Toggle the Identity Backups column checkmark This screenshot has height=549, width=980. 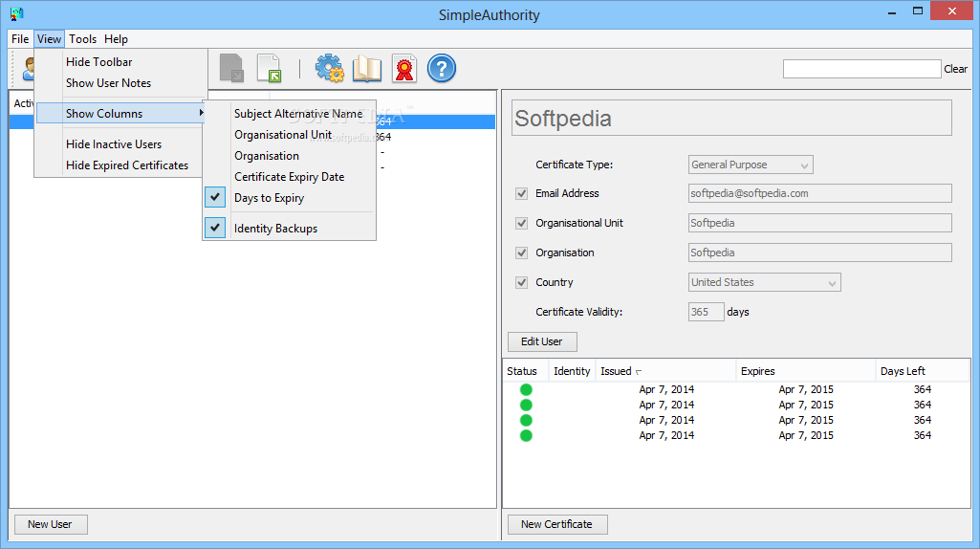tap(215, 228)
